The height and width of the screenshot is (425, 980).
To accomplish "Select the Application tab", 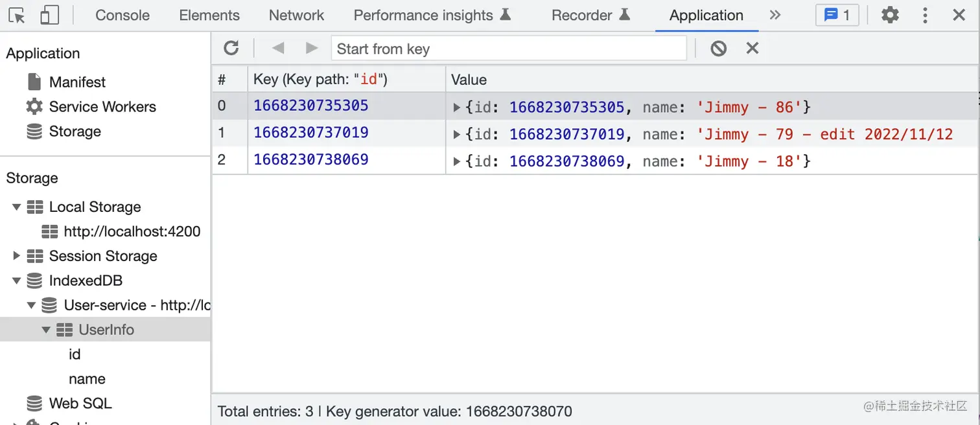I will pyautogui.click(x=706, y=15).
